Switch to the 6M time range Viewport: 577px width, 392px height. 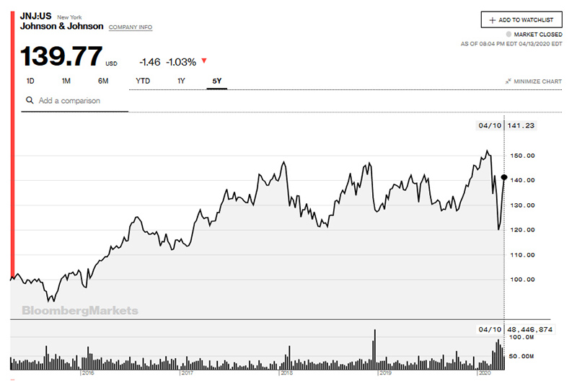coord(103,81)
